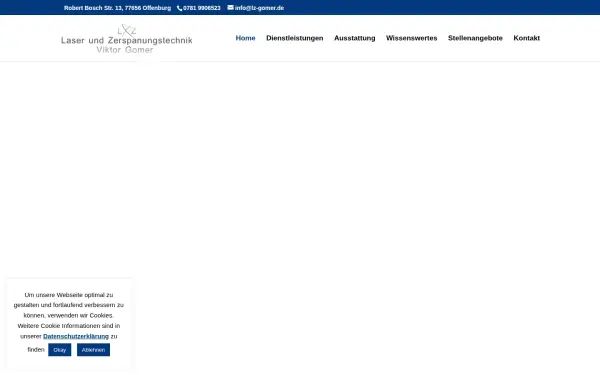Open the Dienstleistungen menu
This screenshot has width=600, height=375.
295,38
